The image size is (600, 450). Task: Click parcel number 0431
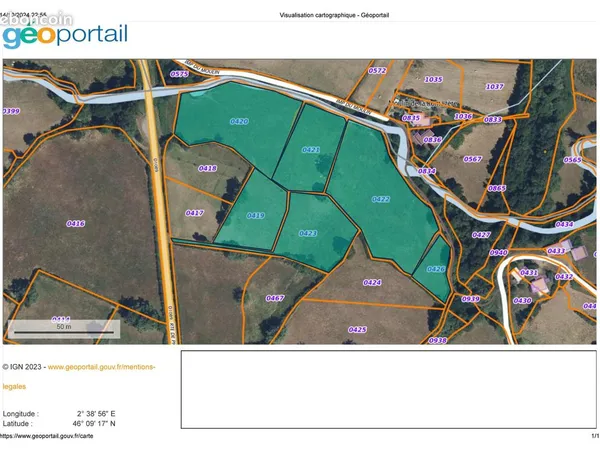coord(529,272)
